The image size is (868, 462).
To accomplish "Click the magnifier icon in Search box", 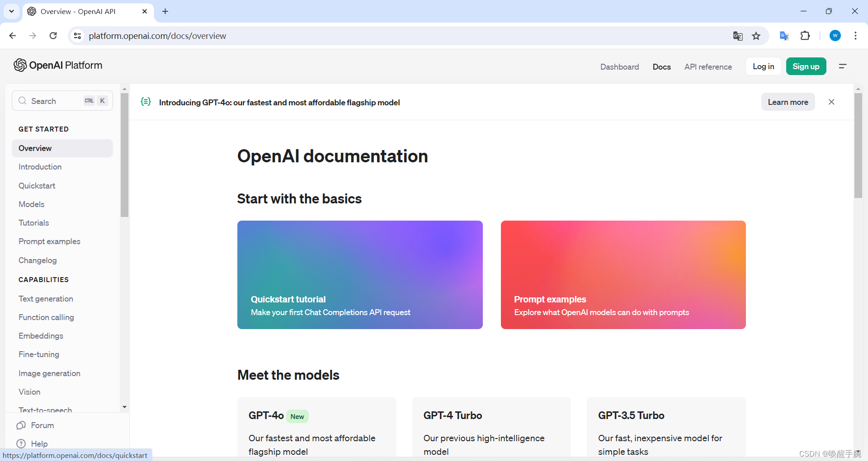I will (x=22, y=101).
